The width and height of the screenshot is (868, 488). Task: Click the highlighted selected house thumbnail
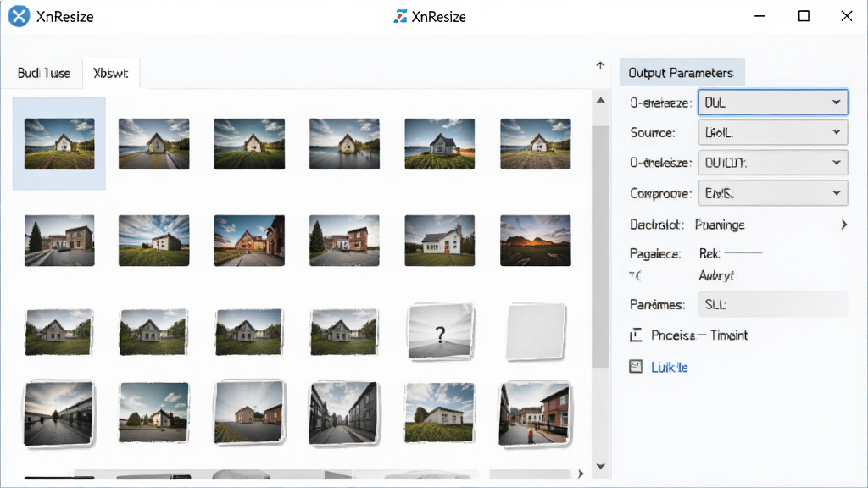[59, 144]
